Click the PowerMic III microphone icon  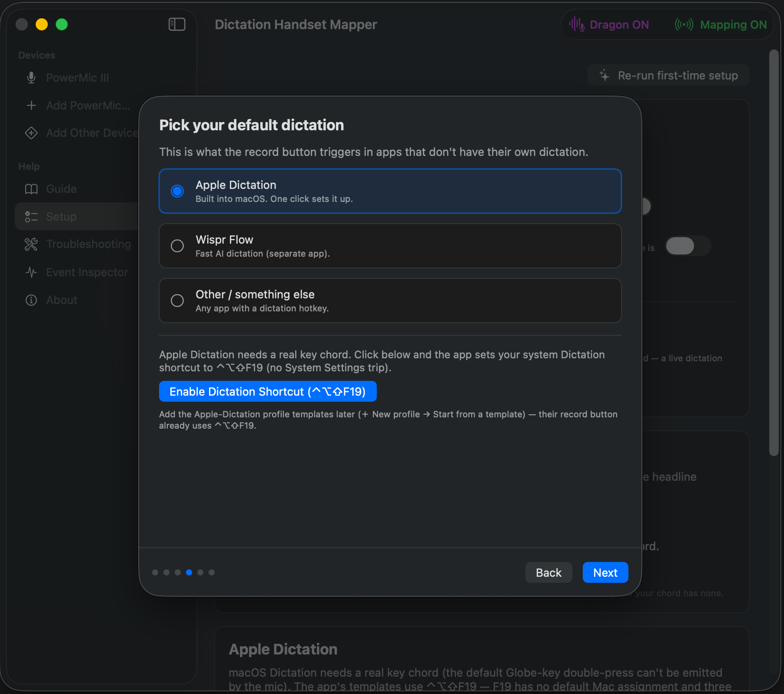31,78
